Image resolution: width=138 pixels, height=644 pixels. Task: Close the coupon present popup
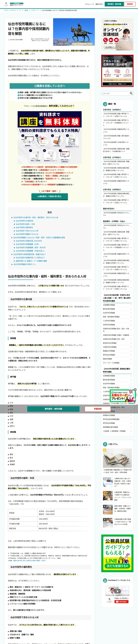pos(135,390)
